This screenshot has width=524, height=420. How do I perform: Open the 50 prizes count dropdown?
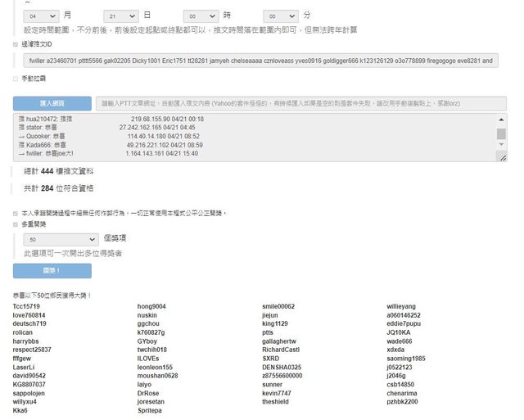point(61,239)
